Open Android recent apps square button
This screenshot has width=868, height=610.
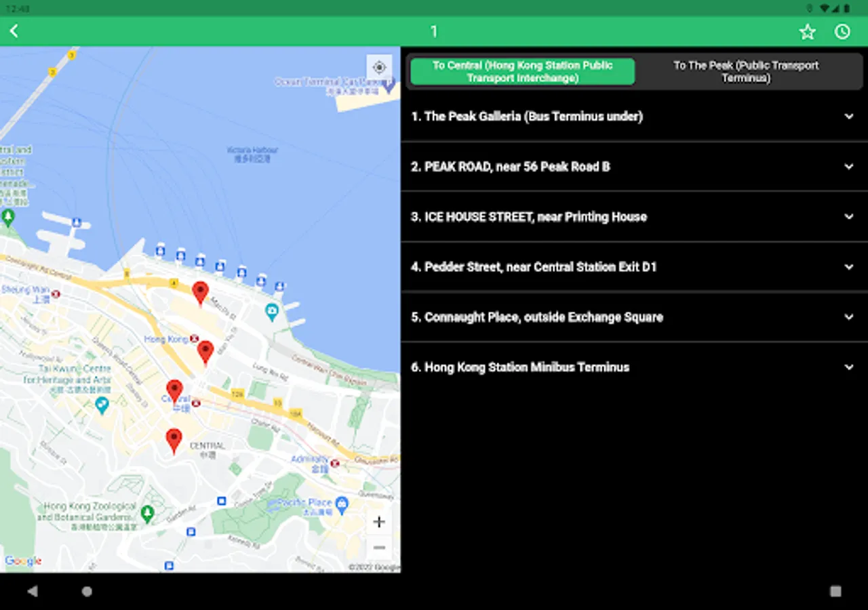(x=835, y=591)
